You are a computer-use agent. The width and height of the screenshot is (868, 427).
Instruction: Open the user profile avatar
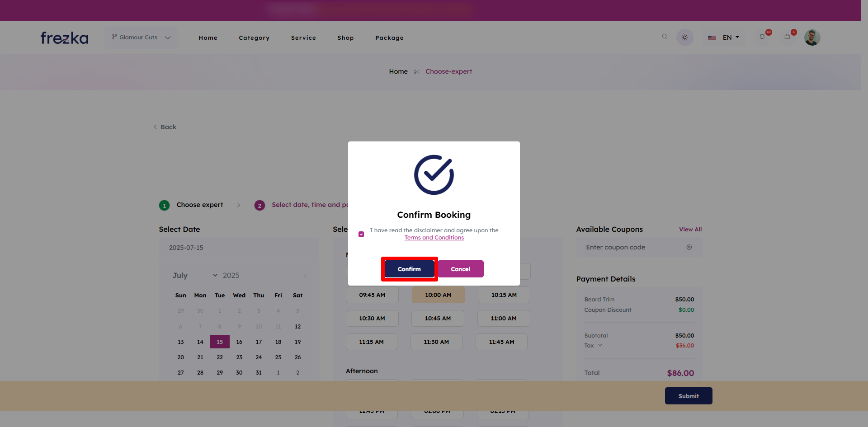point(812,38)
